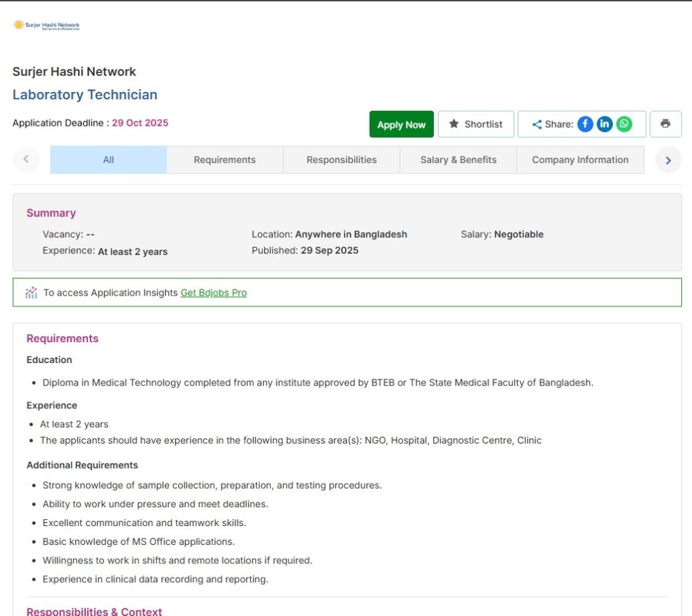The height and width of the screenshot is (616, 692).
Task: Expand more tabs using the right chevron
Action: 668,160
